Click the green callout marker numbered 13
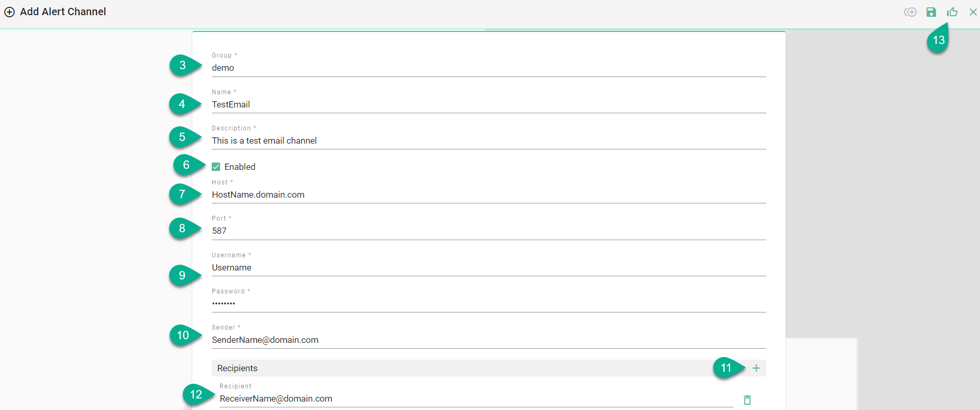Image resolution: width=980 pixels, height=410 pixels. [938, 40]
